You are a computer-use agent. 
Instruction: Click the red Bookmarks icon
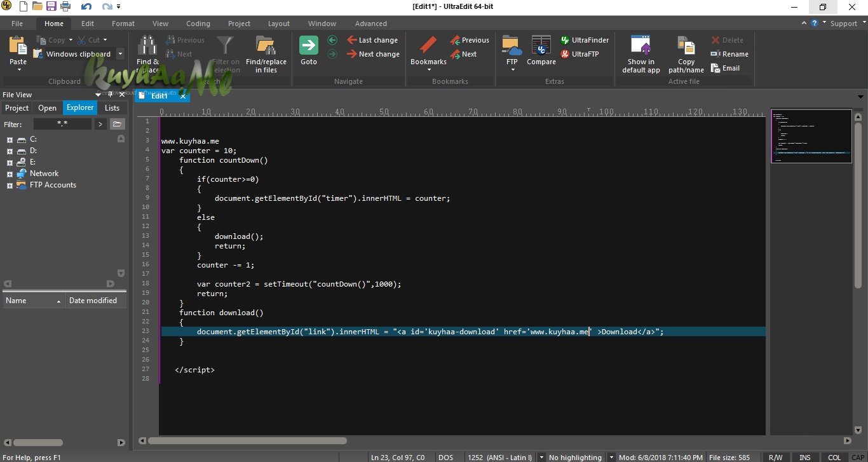(428, 46)
